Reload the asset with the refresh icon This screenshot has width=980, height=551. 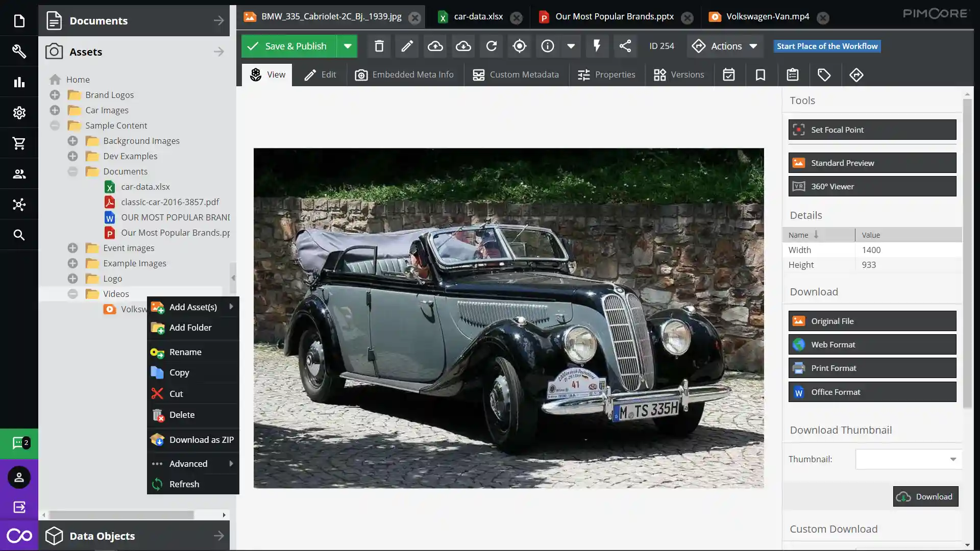tap(491, 46)
